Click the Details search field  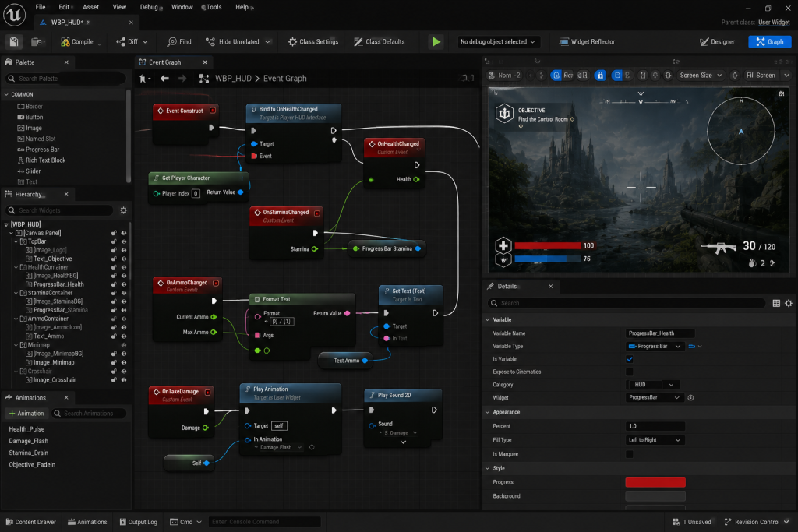[627, 303]
